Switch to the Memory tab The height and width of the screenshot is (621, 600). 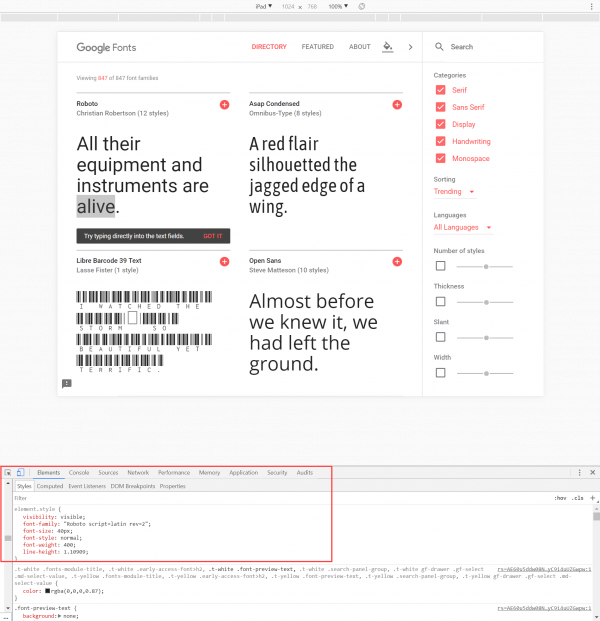209,472
